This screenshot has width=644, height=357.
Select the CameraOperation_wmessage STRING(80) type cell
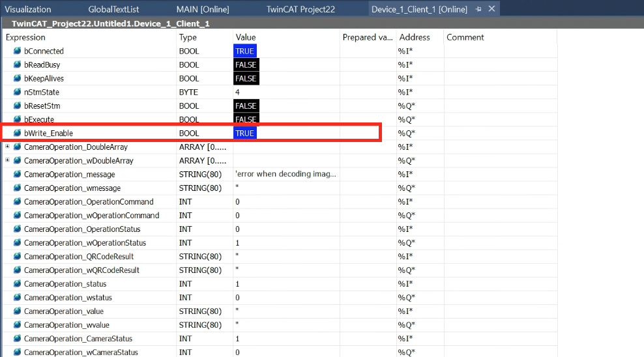(200, 188)
